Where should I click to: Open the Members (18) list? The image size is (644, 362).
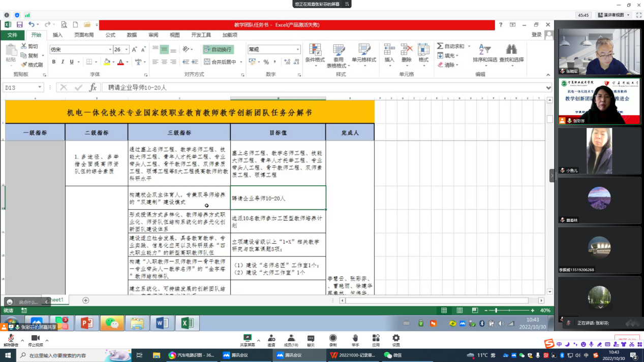point(291,341)
